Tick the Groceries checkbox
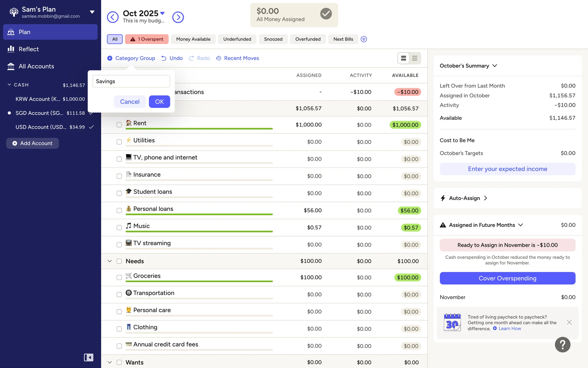The image size is (588, 368). tap(119, 278)
